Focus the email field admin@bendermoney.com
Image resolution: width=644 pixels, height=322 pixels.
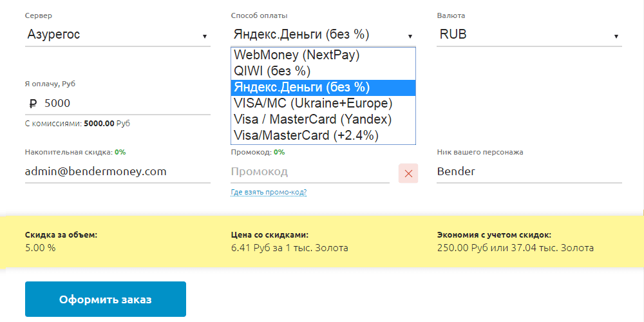click(x=117, y=171)
